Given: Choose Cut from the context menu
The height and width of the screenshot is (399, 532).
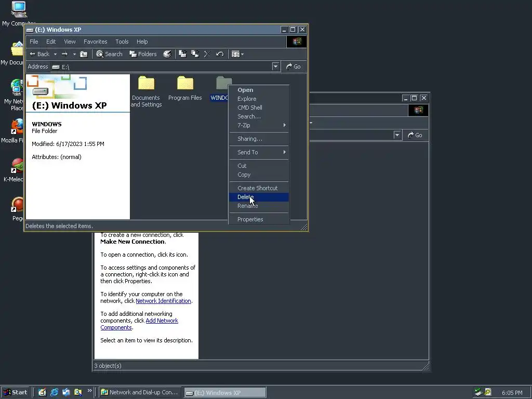Looking at the screenshot, I should [259, 166].
